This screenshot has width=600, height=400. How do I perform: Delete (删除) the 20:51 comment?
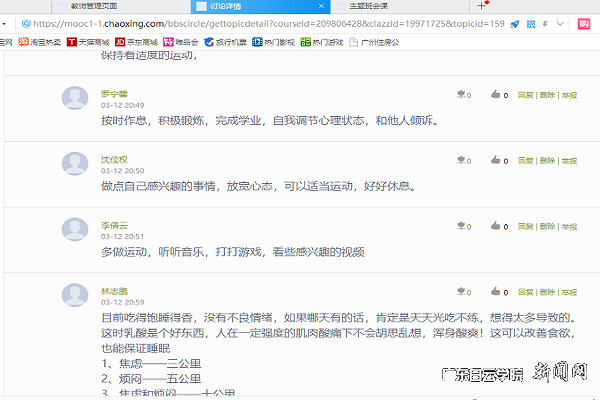547,227
